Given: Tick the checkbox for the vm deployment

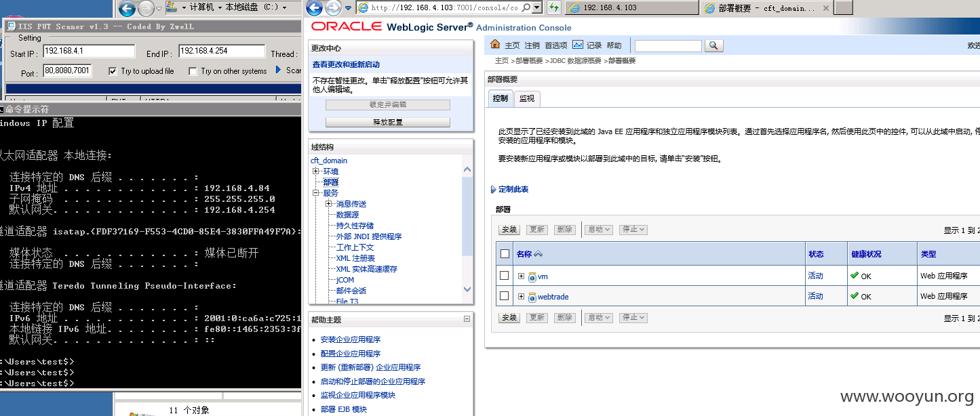Looking at the screenshot, I should [x=504, y=276].
